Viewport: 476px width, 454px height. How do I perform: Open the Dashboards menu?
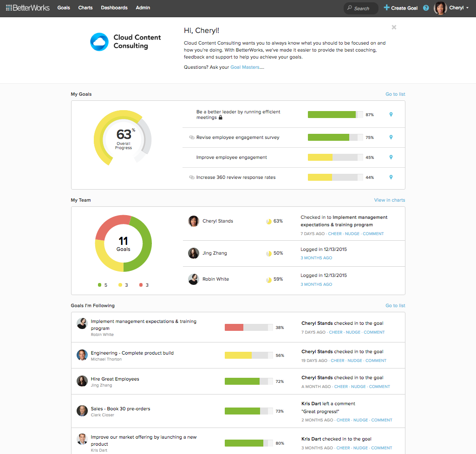point(114,8)
